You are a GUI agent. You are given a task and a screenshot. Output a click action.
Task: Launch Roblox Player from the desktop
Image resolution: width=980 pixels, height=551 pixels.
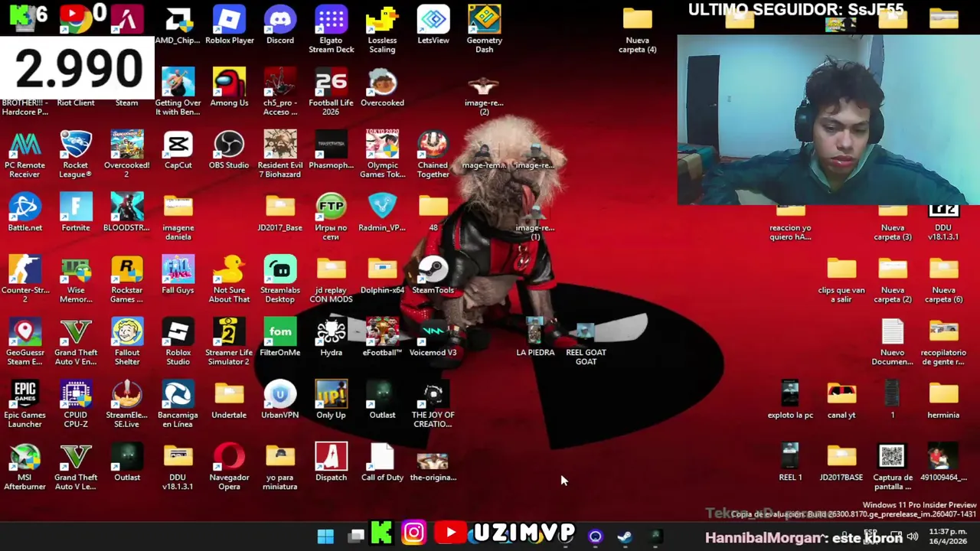(229, 24)
